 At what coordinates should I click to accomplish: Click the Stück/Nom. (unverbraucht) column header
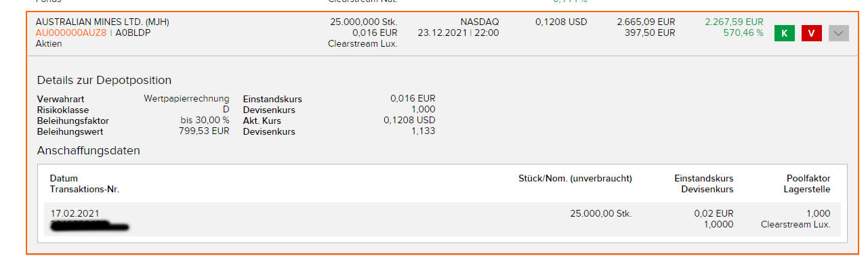(x=575, y=179)
